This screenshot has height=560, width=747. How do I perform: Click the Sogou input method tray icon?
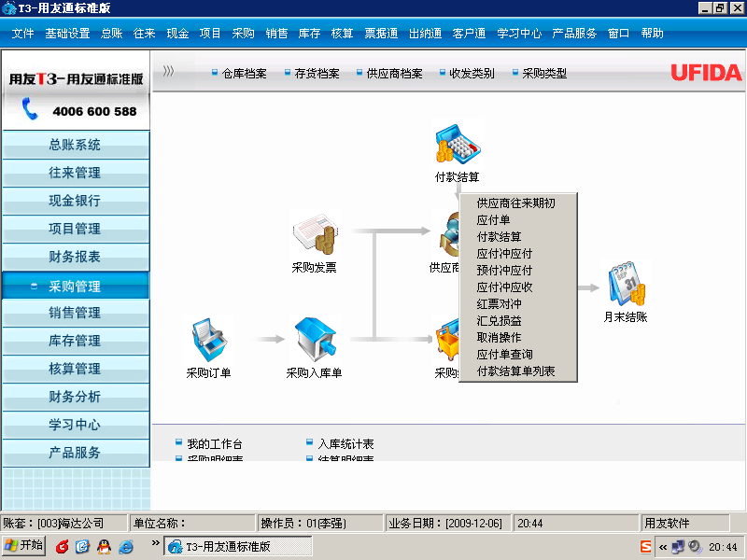click(x=645, y=547)
